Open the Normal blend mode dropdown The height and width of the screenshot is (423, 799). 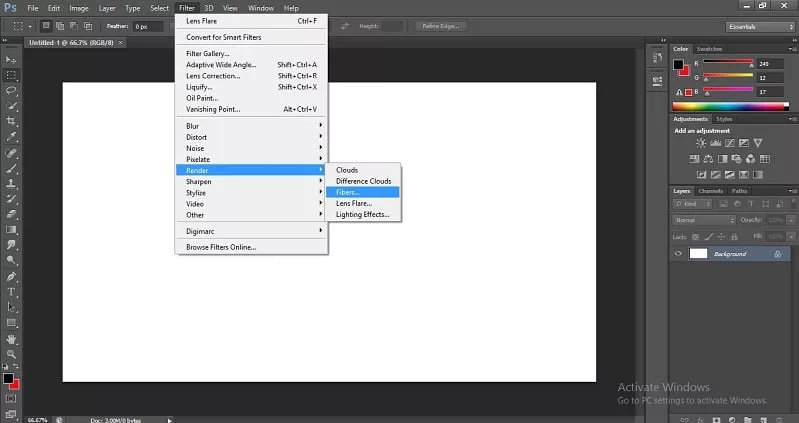[x=704, y=220]
